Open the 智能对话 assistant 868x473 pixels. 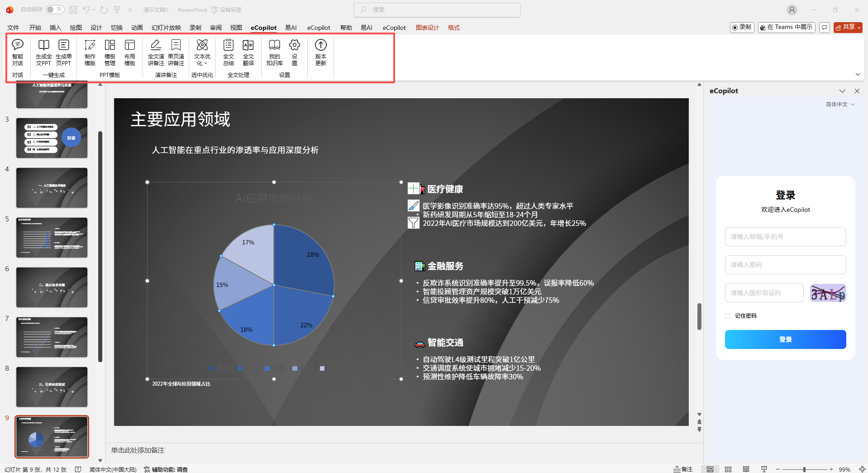[x=18, y=52]
